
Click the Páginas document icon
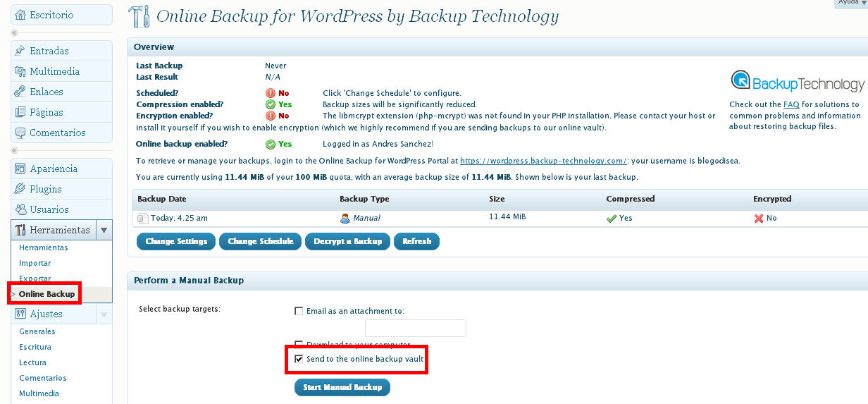point(20,112)
